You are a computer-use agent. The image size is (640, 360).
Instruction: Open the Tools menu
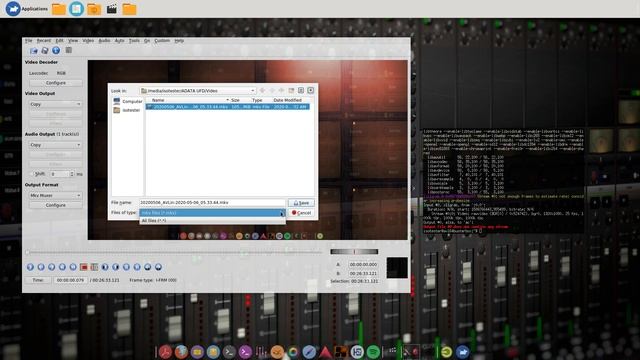[134, 41]
